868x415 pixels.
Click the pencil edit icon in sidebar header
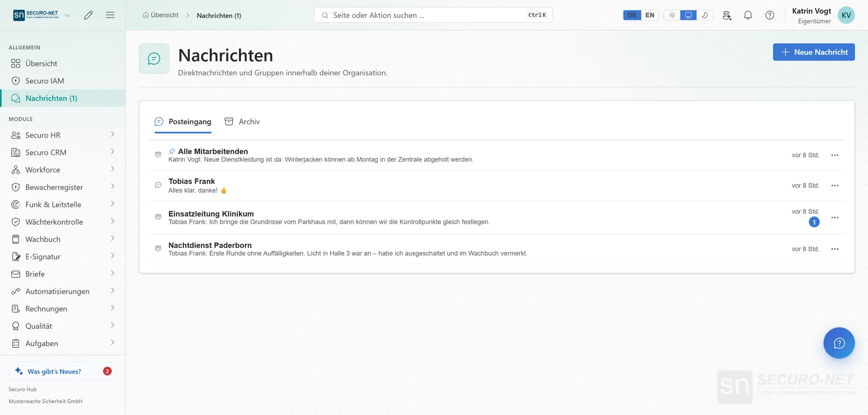89,15
